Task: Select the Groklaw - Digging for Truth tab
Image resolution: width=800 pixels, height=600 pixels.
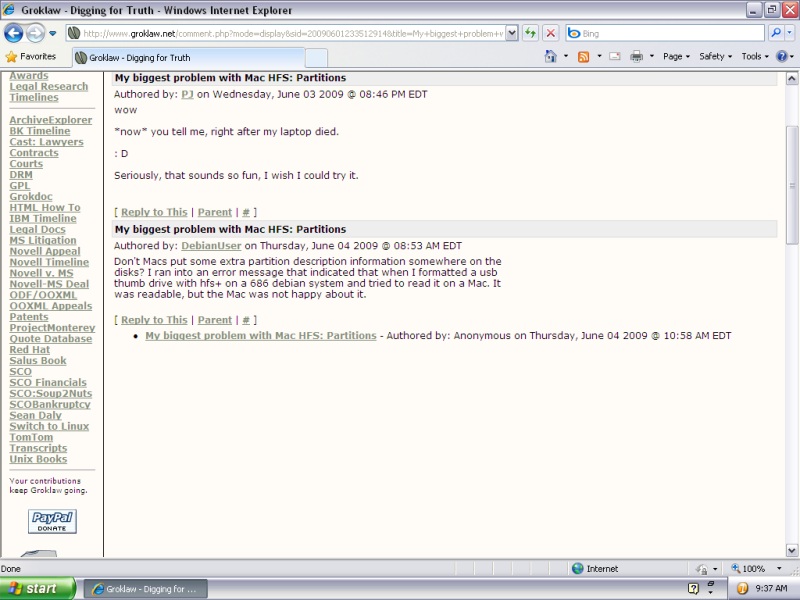Action: pyautogui.click(x=189, y=58)
